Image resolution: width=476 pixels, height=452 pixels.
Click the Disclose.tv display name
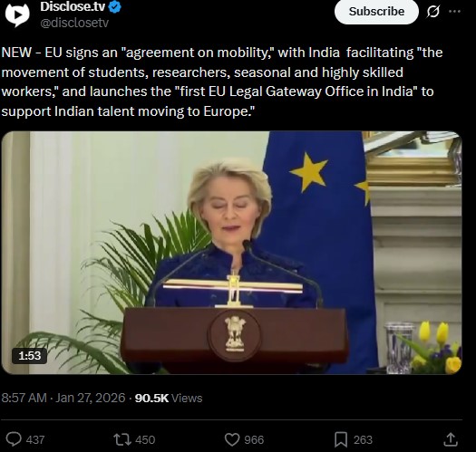(x=73, y=6)
